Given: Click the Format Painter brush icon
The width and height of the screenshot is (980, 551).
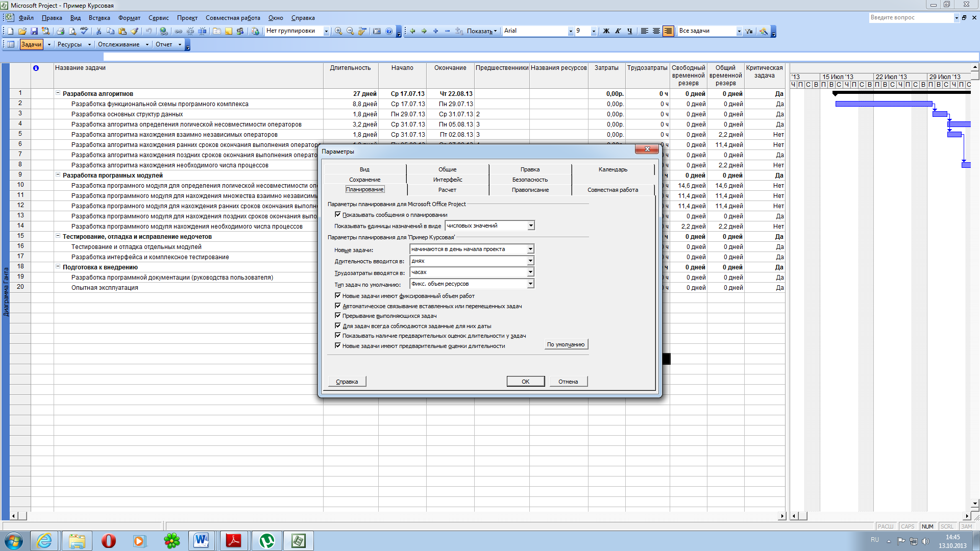Looking at the screenshot, I should pos(134,31).
